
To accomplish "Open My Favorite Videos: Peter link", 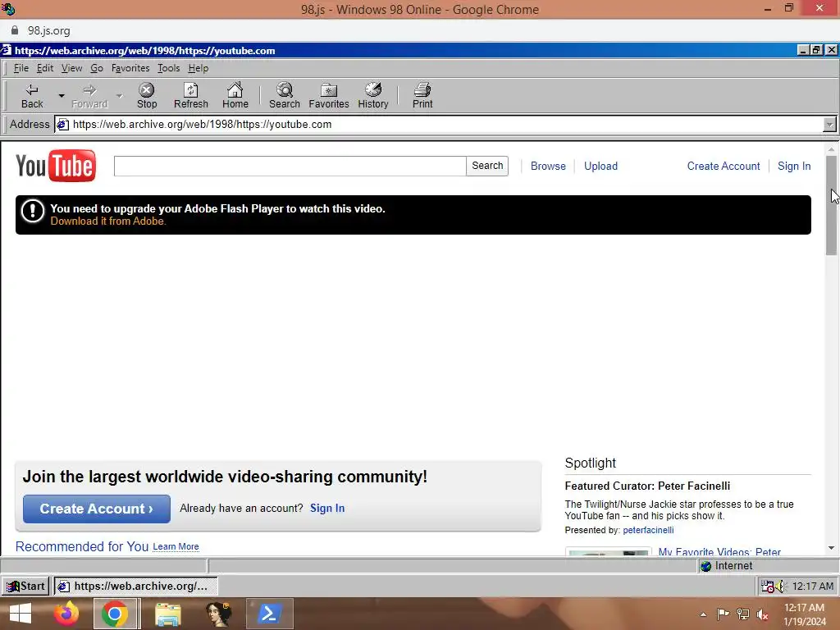I will pos(719,551).
